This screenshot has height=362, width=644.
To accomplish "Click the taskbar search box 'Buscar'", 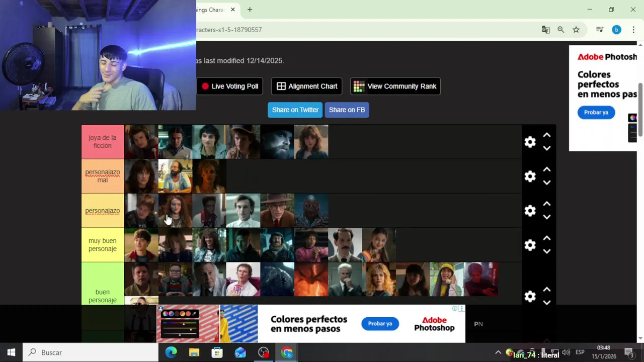I will coord(91,352).
